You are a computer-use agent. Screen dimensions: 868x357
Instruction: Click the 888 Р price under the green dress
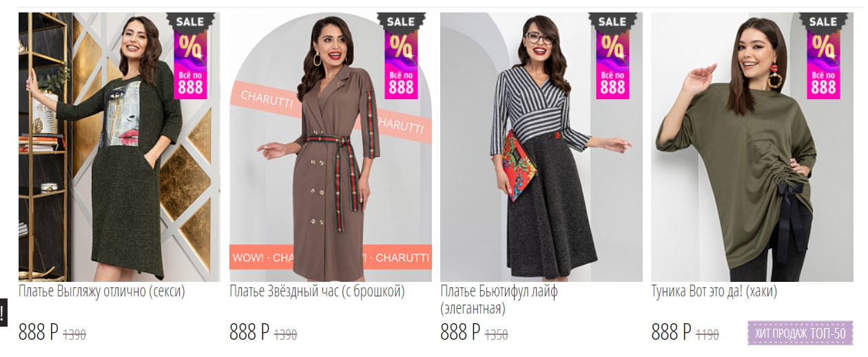(39, 332)
